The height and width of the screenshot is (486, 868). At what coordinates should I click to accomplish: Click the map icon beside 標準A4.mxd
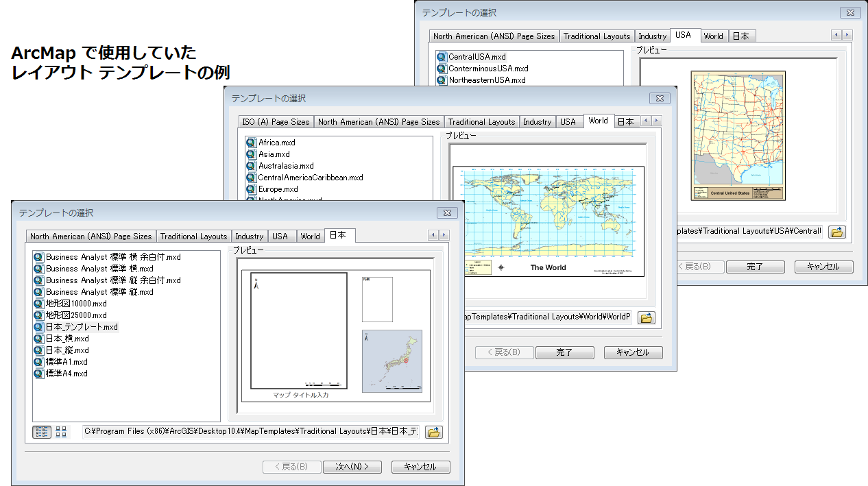point(39,374)
